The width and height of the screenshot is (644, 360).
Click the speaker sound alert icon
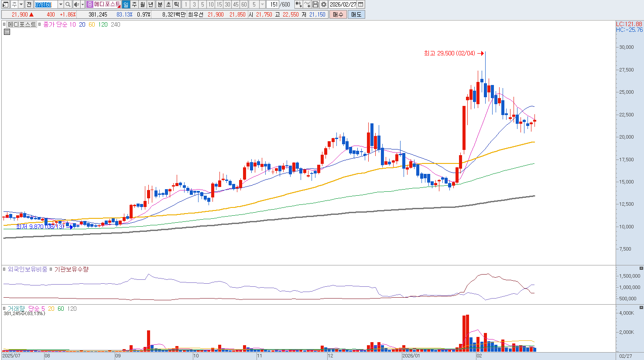[76, 4]
